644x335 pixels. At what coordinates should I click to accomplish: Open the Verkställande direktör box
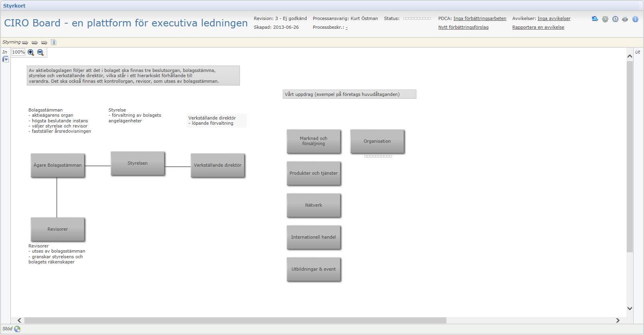click(218, 165)
